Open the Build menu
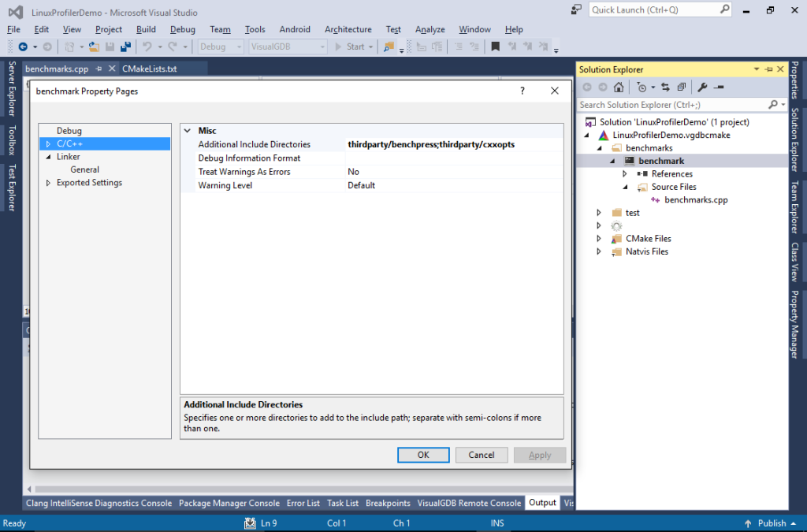The image size is (807, 532). pyautogui.click(x=146, y=29)
